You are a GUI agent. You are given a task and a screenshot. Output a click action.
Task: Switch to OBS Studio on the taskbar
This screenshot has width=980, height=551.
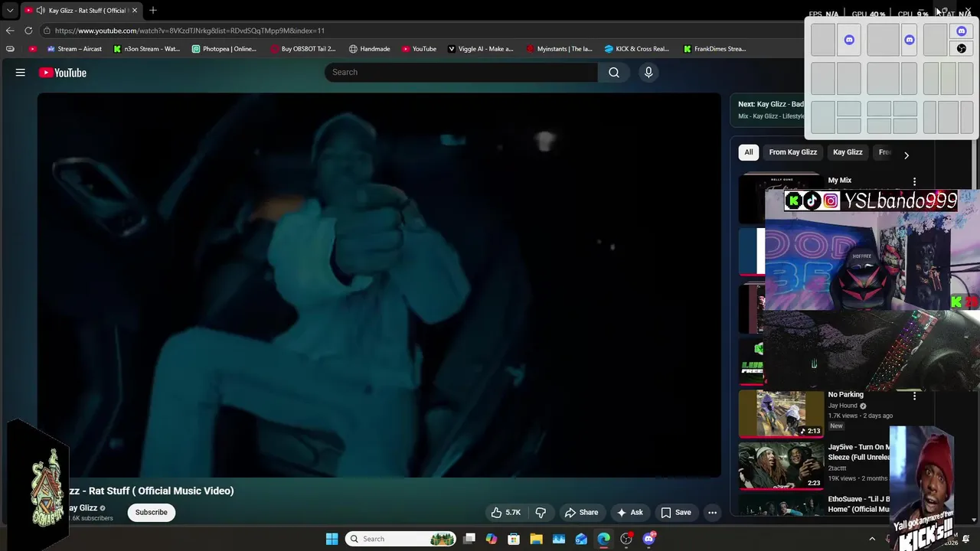point(626,539)
